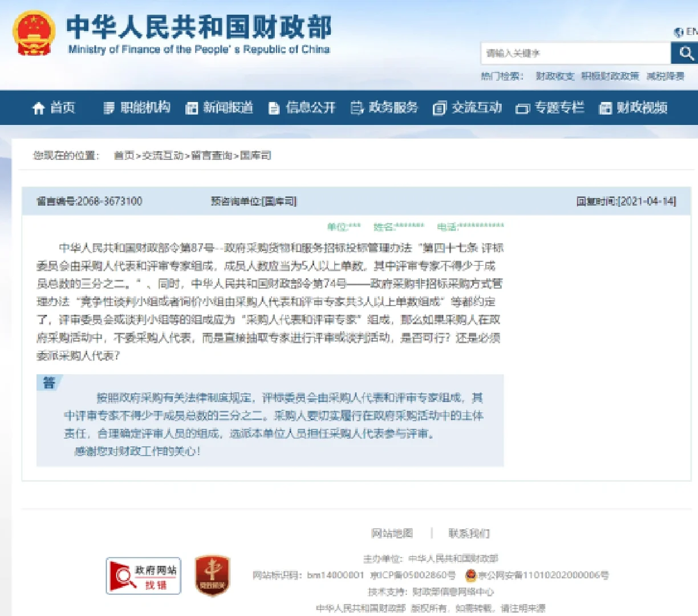Click the 财政收支 hot search link
This screenshot has height=616, width=698.
click(x=556, y=76)
